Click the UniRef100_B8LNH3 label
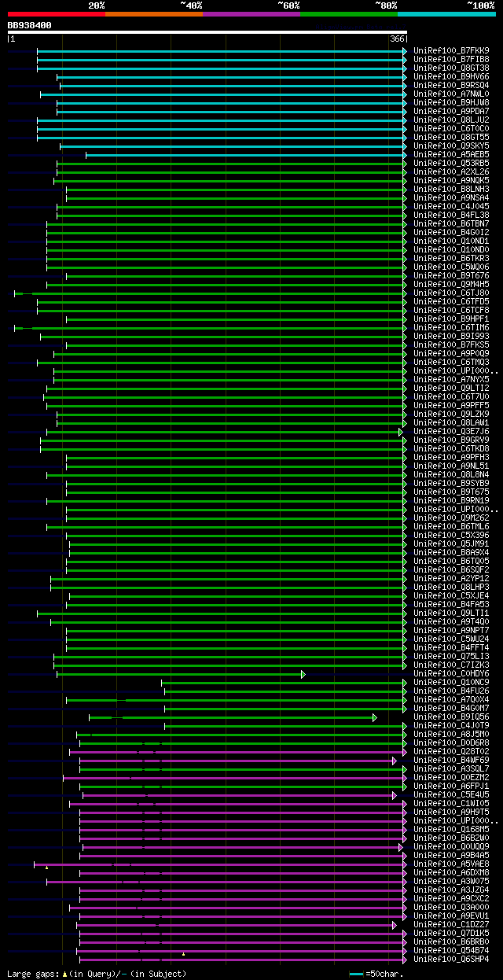This screenshot has height=980, width=503. (x=451, y=189)
